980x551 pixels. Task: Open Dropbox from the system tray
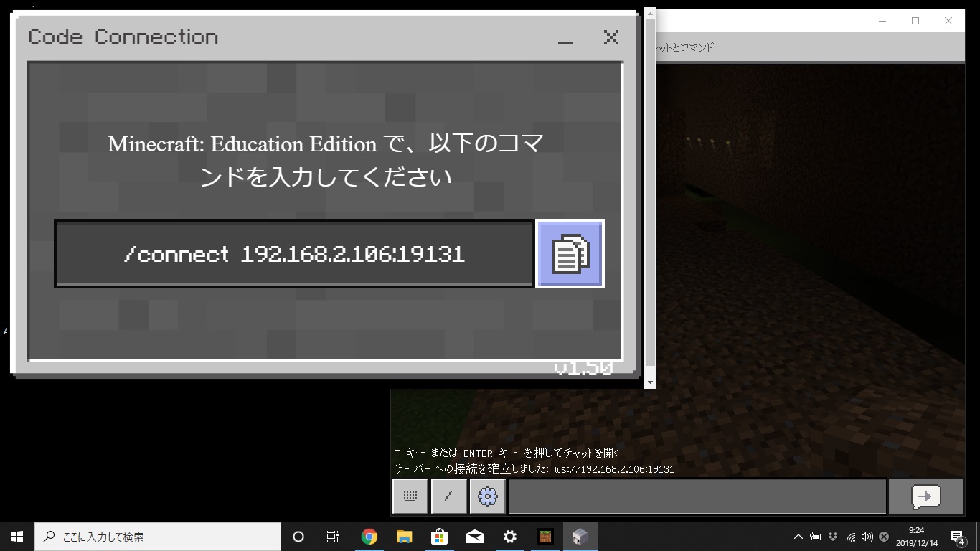click(x=833, y=537)
